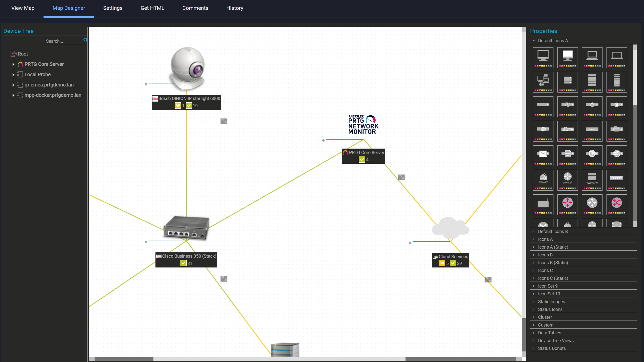
Task: Expand the Cluster section
Action: point(583,317)
